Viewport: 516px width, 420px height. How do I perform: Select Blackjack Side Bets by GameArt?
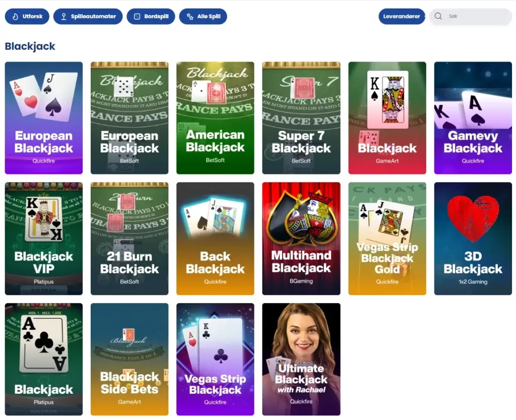tap(130, 359)
